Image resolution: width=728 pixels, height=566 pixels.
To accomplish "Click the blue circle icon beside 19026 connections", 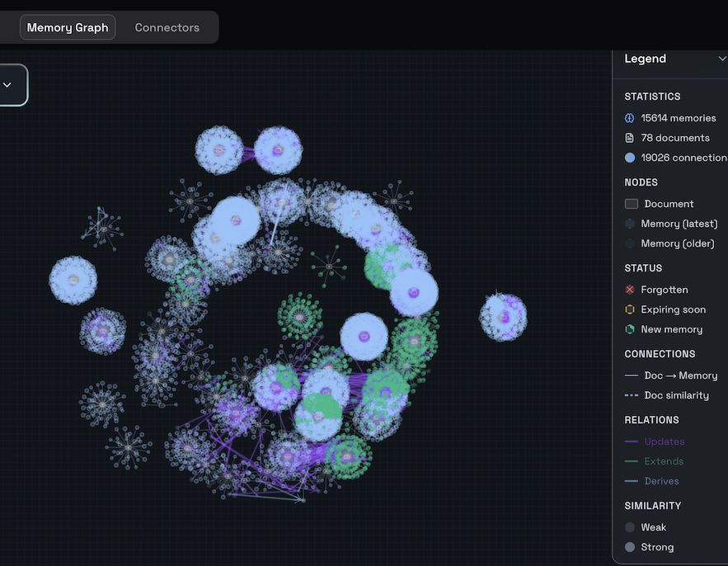I will (x=630, y=158).
